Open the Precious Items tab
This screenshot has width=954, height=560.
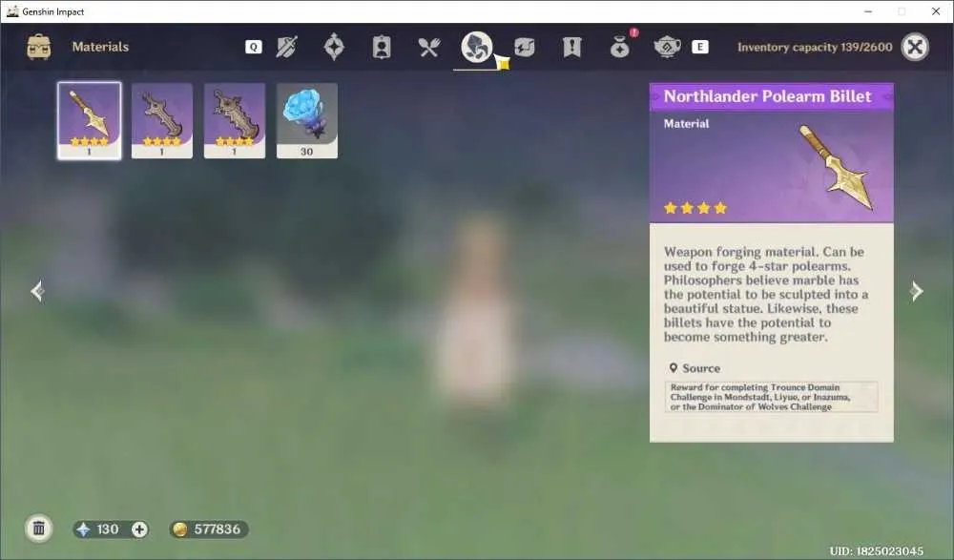619,47
